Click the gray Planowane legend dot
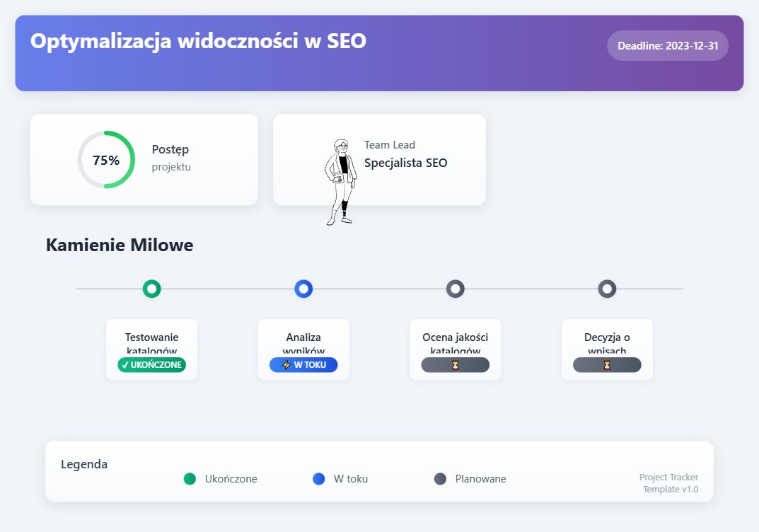 coord(440,479)
